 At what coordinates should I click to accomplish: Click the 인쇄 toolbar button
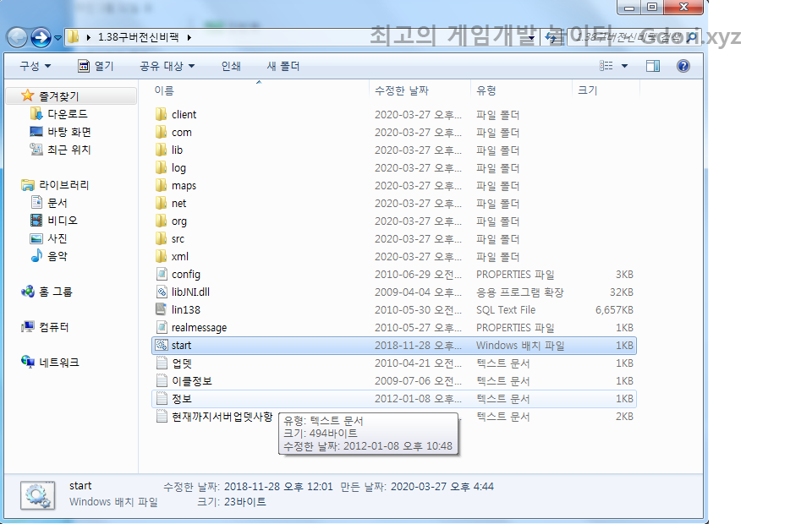click(231, 66)
